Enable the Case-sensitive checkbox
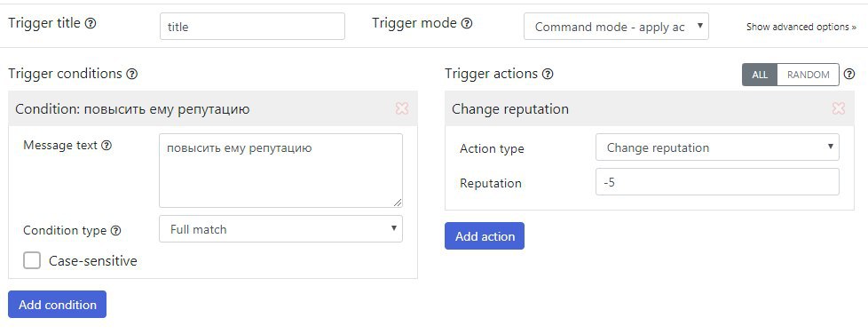868x334 pixels. (x=32, y=260)
